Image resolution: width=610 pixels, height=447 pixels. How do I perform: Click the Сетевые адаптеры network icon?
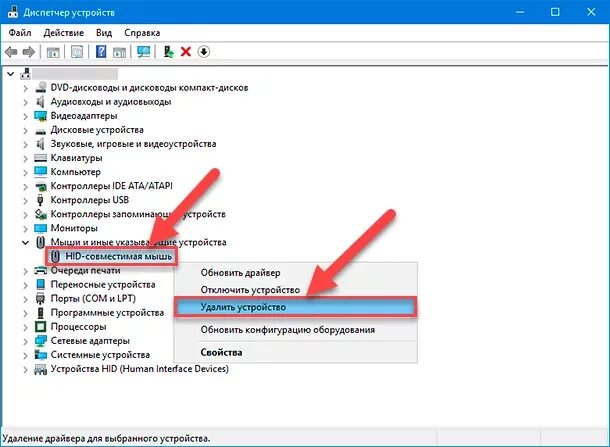pyautogui.click(x=40, y=341)
